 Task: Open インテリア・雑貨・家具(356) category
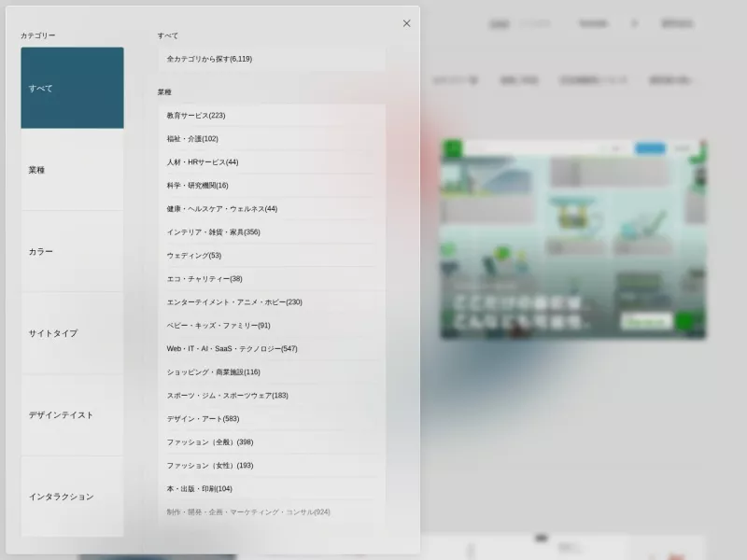[x=272, y=231]
